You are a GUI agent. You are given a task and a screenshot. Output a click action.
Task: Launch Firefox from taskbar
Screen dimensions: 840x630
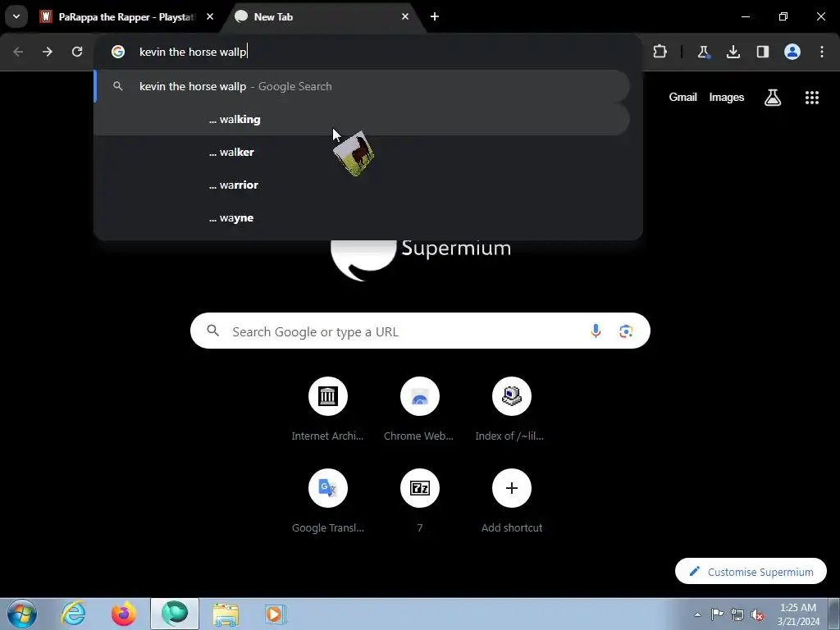tap(124, 614)
